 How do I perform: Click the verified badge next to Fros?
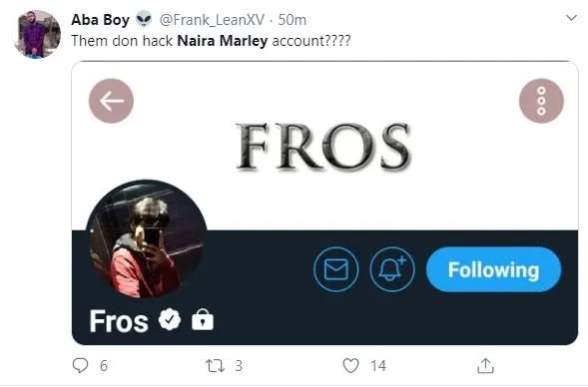coord(170,319)
